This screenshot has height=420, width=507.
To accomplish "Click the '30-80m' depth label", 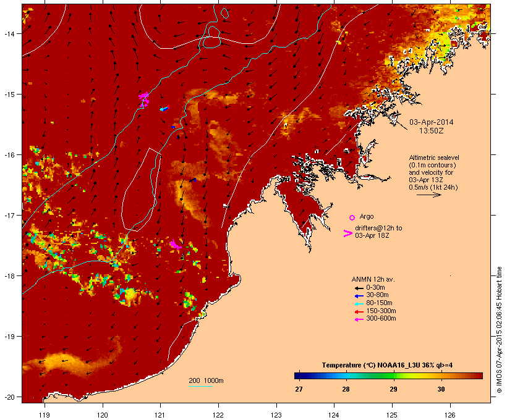I will tap(377, 295).
